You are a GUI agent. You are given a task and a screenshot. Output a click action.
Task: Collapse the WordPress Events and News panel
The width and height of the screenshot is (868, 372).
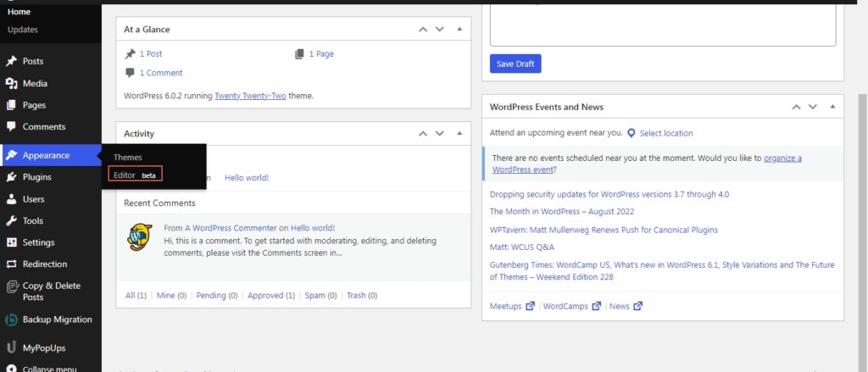tap(832, 107)
